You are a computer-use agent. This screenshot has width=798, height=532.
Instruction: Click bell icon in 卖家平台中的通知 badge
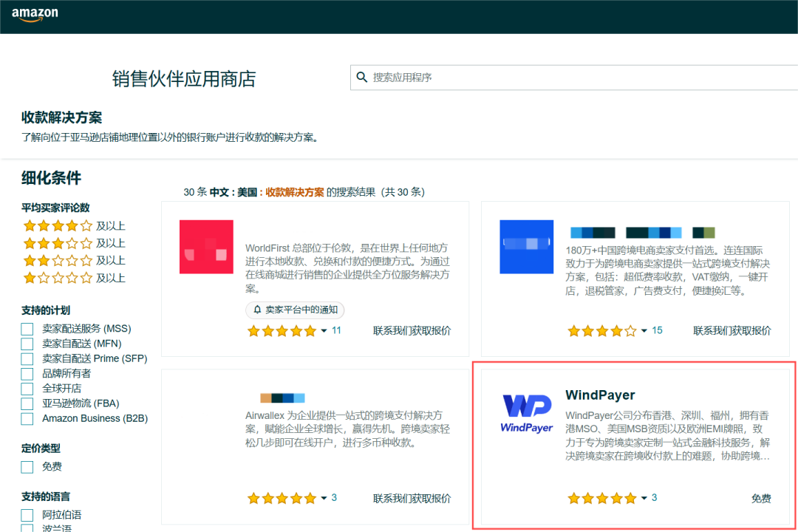(257, 310)
